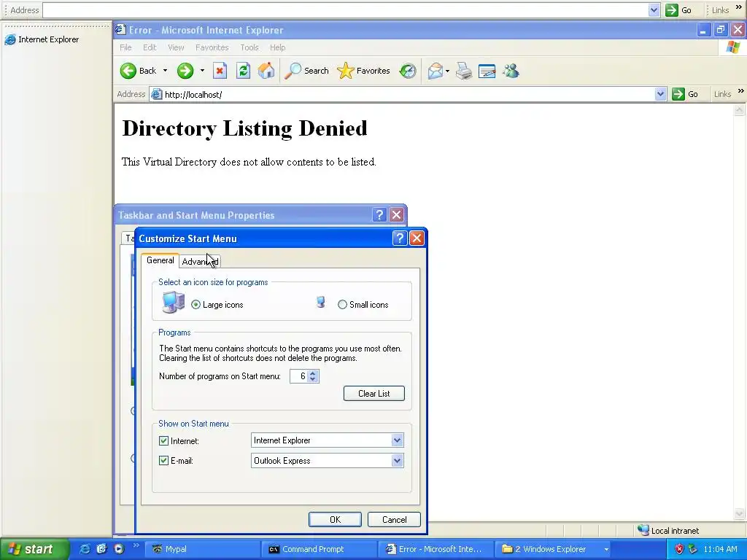747x560 pixels.
Task: Launch Windows Media Player from Quick Launch
Action: pos(119,548)
